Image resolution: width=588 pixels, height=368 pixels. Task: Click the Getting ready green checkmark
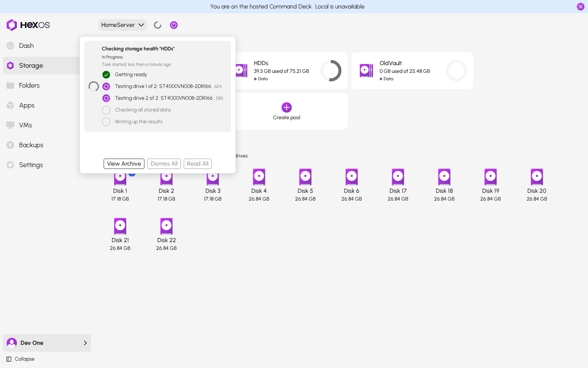[x=106, y=75]
